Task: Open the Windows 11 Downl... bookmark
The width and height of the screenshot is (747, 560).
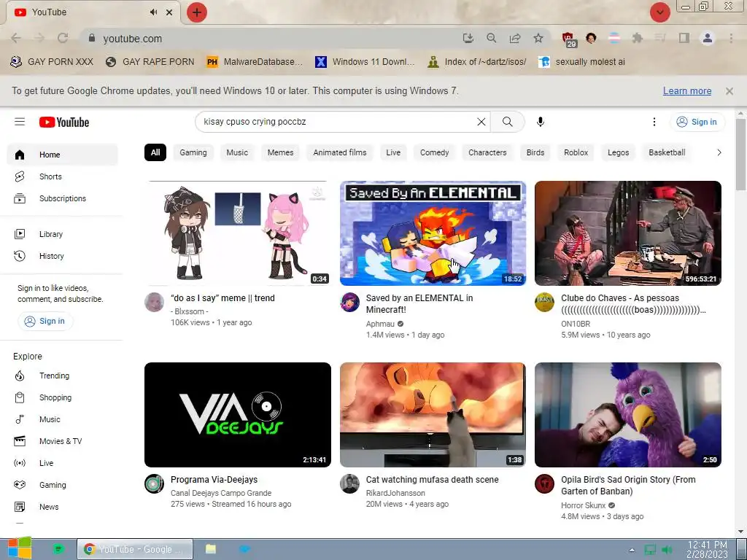Action: click(365, 62)
